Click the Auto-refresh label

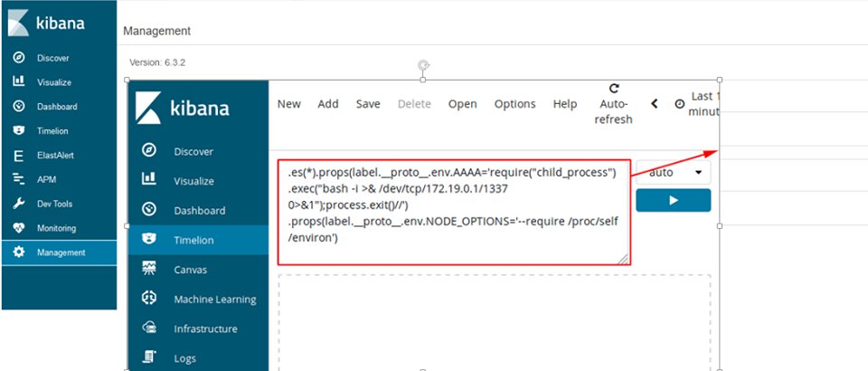click(x=613, y=111)
